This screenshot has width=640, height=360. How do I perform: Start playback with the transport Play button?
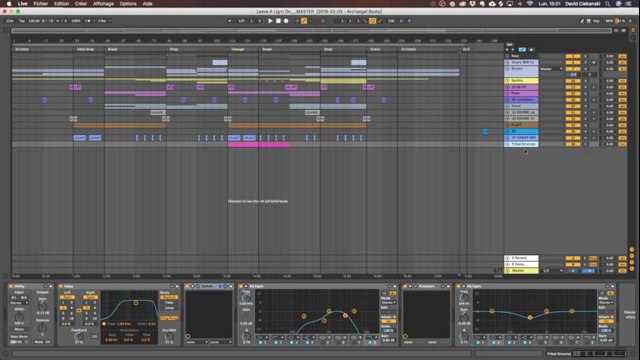pyautogui.click(x=270, y=21)
